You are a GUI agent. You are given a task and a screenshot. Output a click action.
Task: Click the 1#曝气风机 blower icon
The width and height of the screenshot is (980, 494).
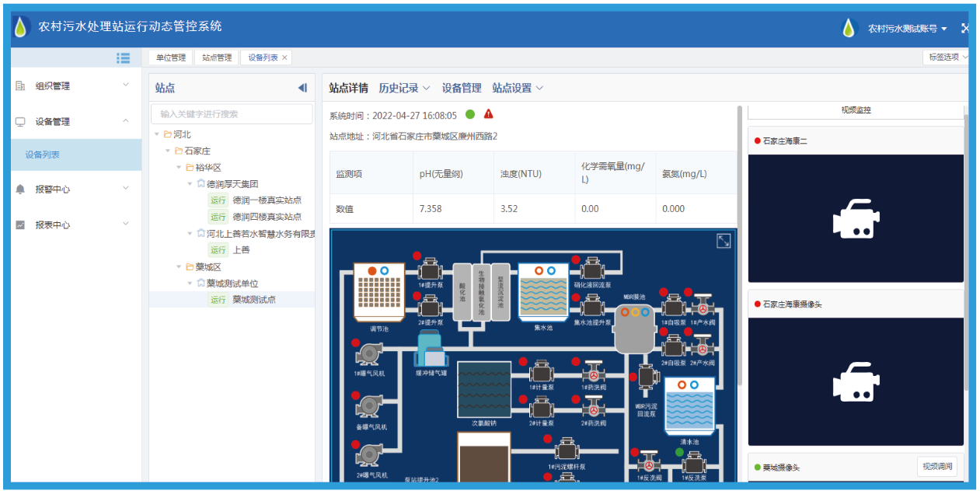[368, 354]
